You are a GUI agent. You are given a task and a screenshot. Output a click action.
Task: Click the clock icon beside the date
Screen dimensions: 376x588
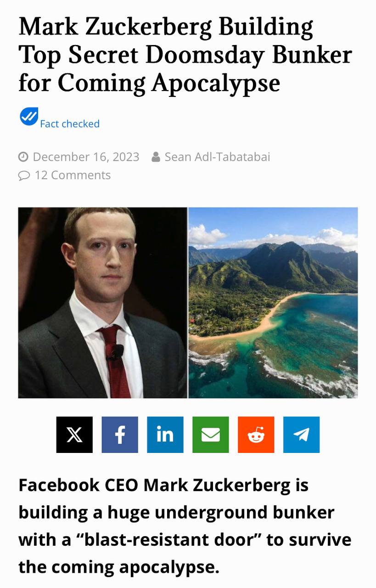pyautogui.click(x=23, y=157)
